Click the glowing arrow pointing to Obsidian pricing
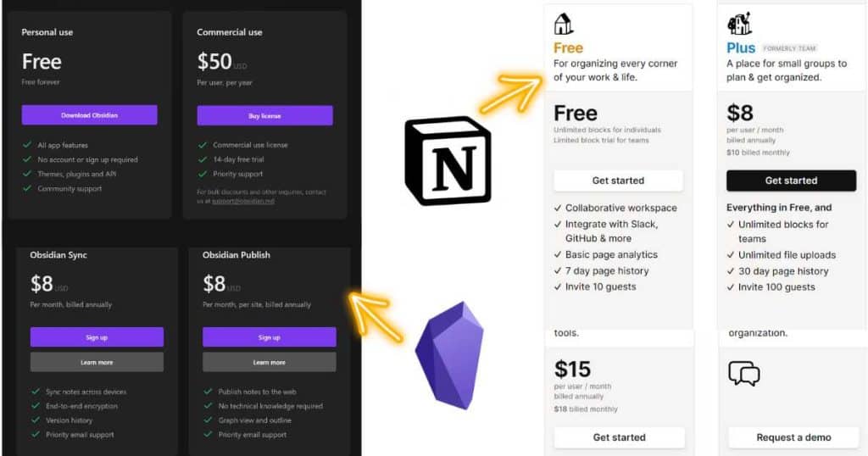Screen dimensions: 868x456 pyautogui.click(x=376, y=315)
